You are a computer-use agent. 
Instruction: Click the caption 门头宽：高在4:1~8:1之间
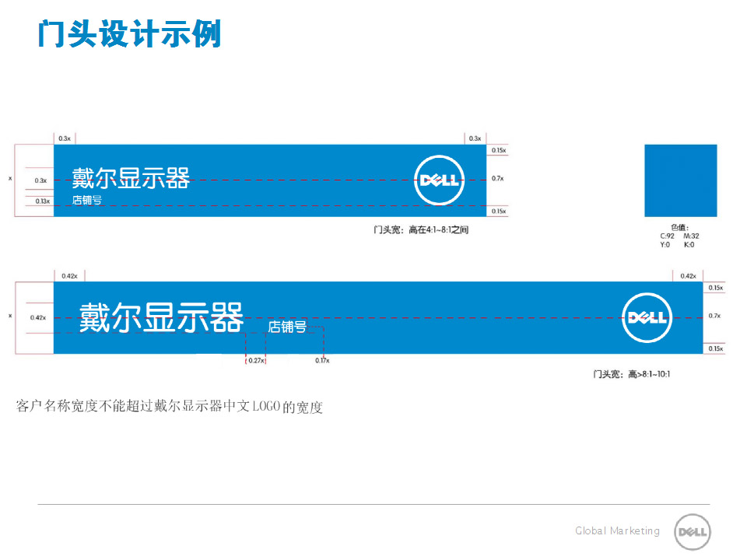pos(421,229)
